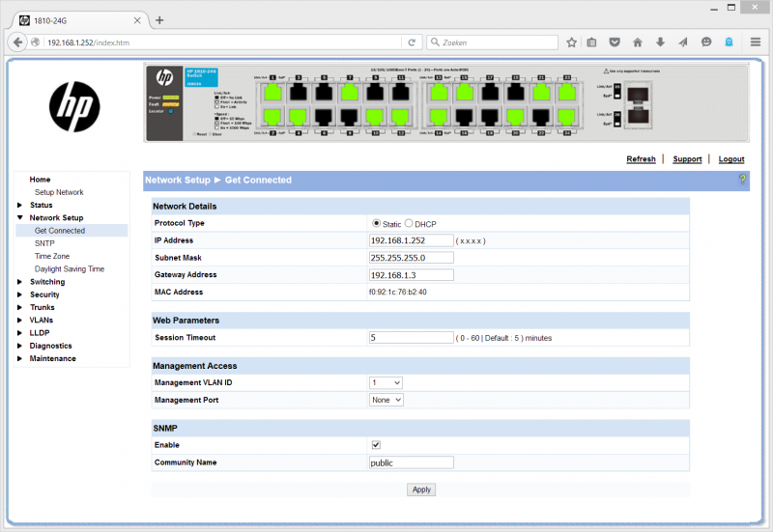The height and width of the screenshot is (532, 773).
Task: Toggle the SNMP Enable checkbox
Action: (376, 445)
